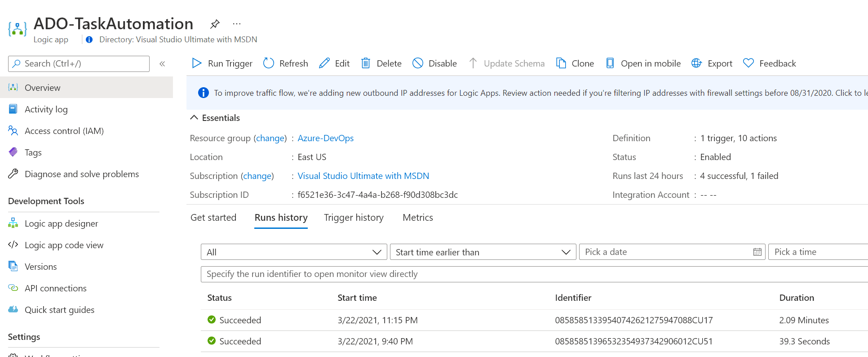Click the Identifier column header
868x357 pixels.
coord(573,298)
